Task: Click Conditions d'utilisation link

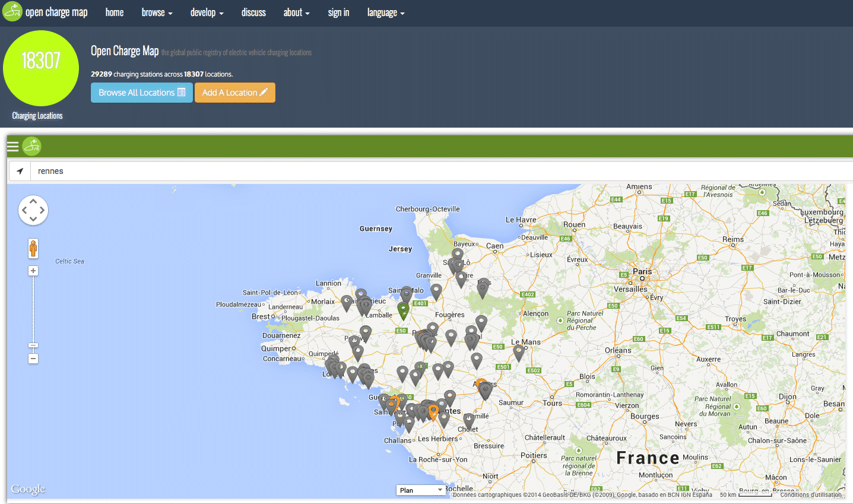Action: (x=811, y=495)
